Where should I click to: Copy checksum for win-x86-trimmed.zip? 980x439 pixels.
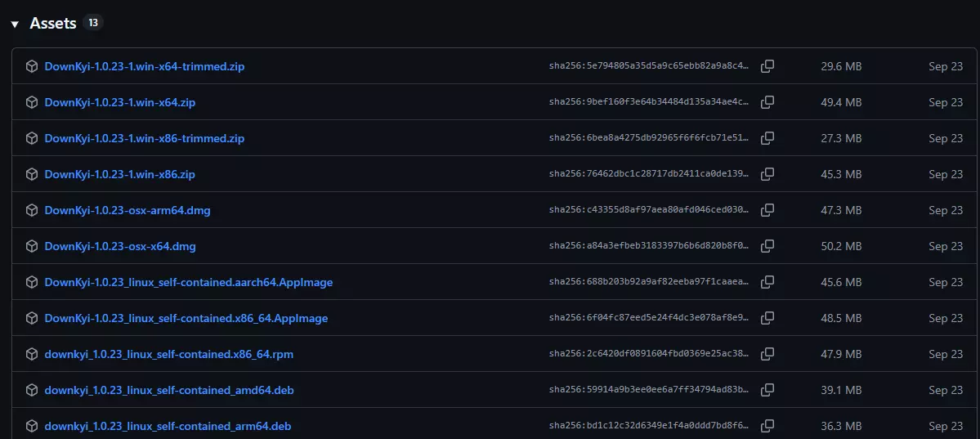click(767, 138)
